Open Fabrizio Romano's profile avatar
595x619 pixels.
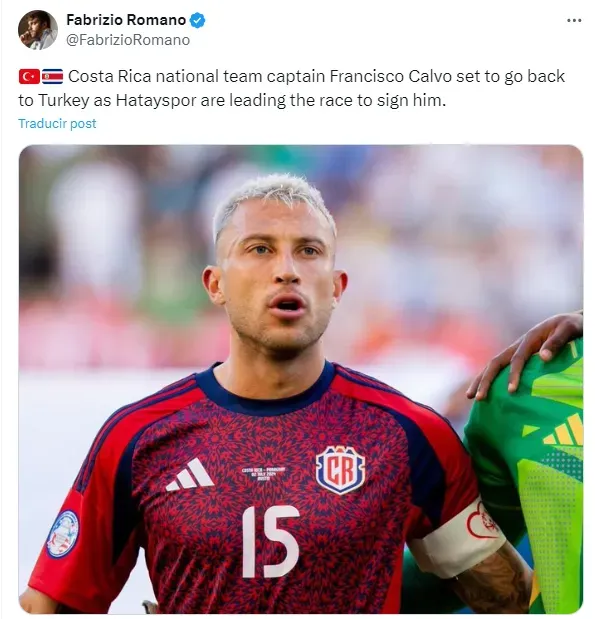pos(38,30)
